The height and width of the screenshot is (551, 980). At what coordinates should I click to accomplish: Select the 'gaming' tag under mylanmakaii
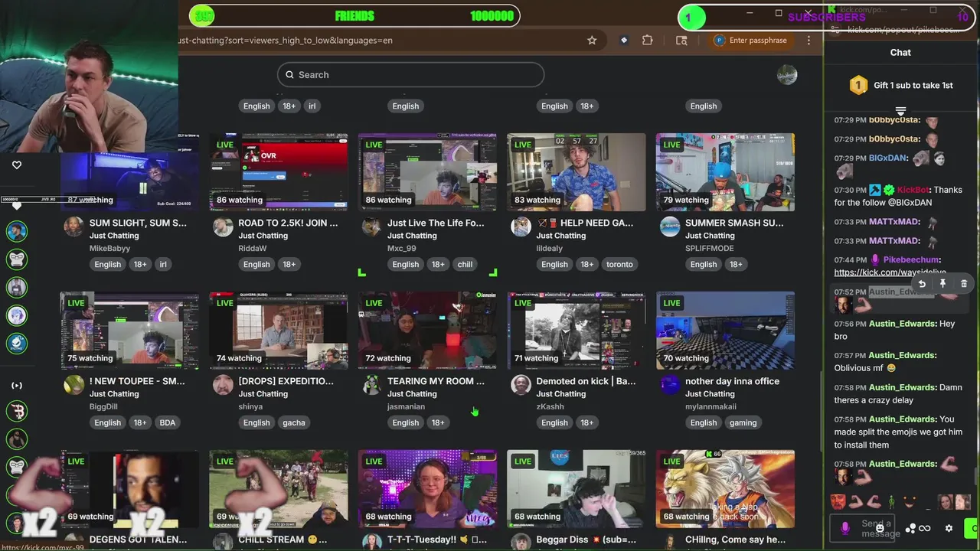(743, 422)
